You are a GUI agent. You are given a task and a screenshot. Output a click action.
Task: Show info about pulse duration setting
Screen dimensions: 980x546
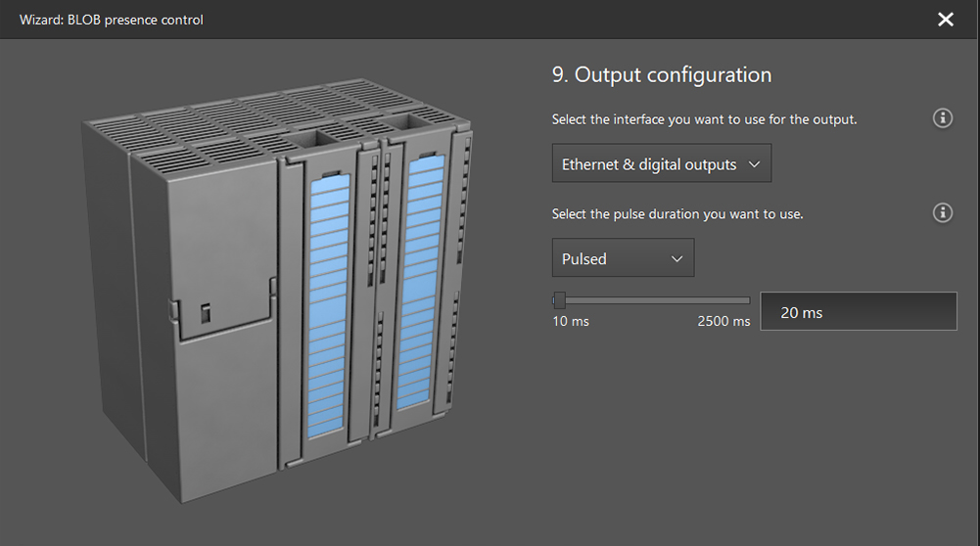click(943, 212)
